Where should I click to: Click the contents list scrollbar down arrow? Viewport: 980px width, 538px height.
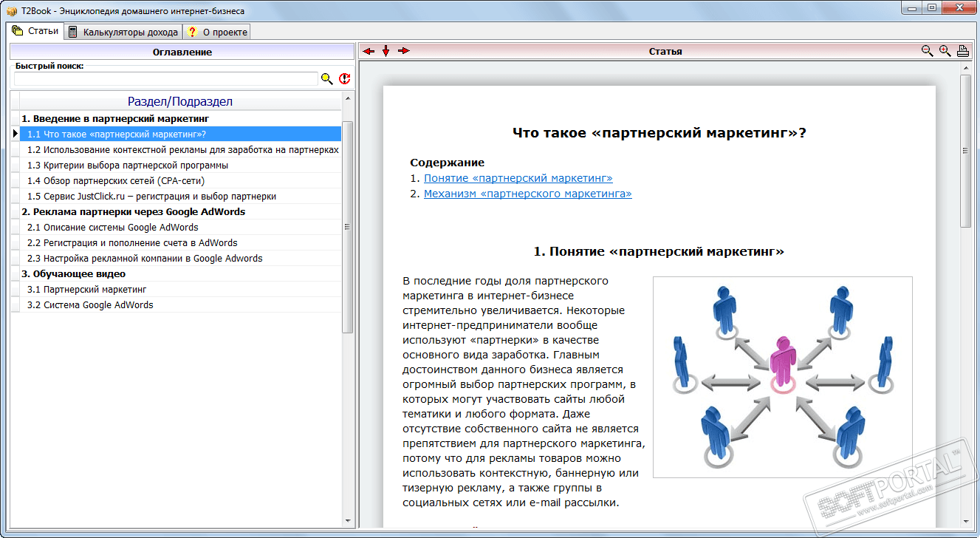coord(348,522)
